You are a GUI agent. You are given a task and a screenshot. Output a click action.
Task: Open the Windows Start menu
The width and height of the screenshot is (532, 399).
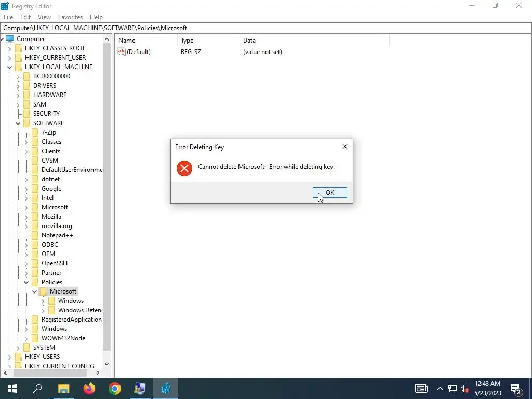[x=12, y=389]
